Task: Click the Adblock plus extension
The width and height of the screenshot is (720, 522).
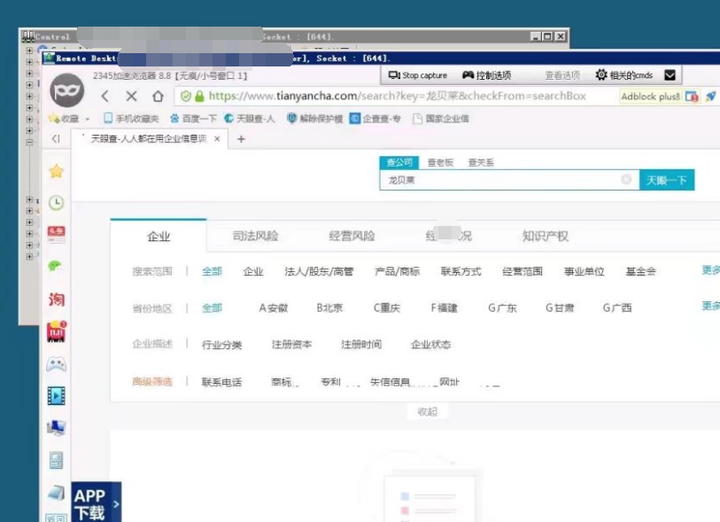Action: (650, 96)
